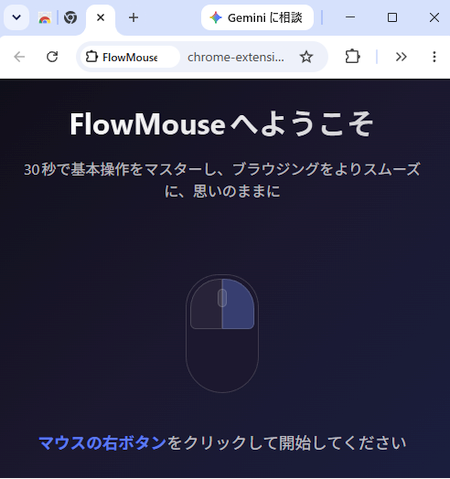The height and width of the screenshot is (479, 450).
Task: Switch to the Chrome logo tab
Action: [x=70, y=18]
